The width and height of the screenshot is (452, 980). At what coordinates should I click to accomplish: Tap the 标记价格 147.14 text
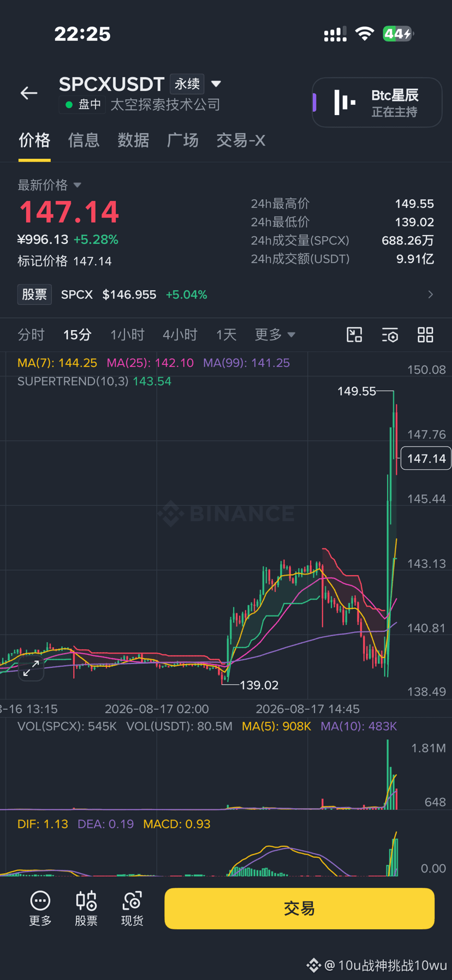[64, 261]
